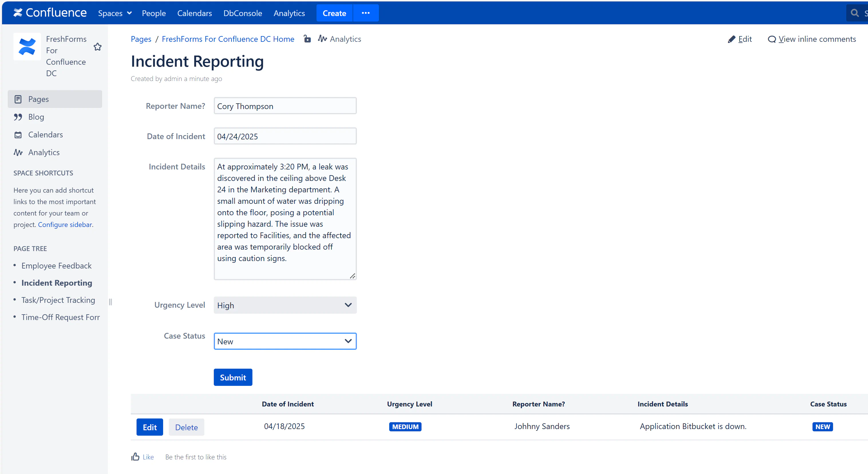Open page restrictions padlock icon
The width and height of the screenshot is (868, 474).
(x=307, y=39)
